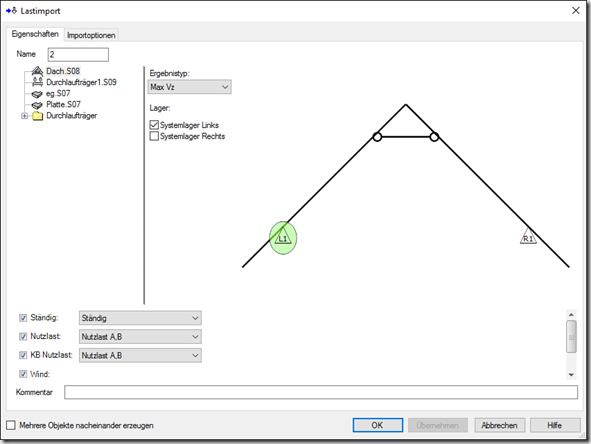Viewport: 591px width, 444px height.
Task: Expand the Durchlaufträger folder tree node
Action: (24, 116)
